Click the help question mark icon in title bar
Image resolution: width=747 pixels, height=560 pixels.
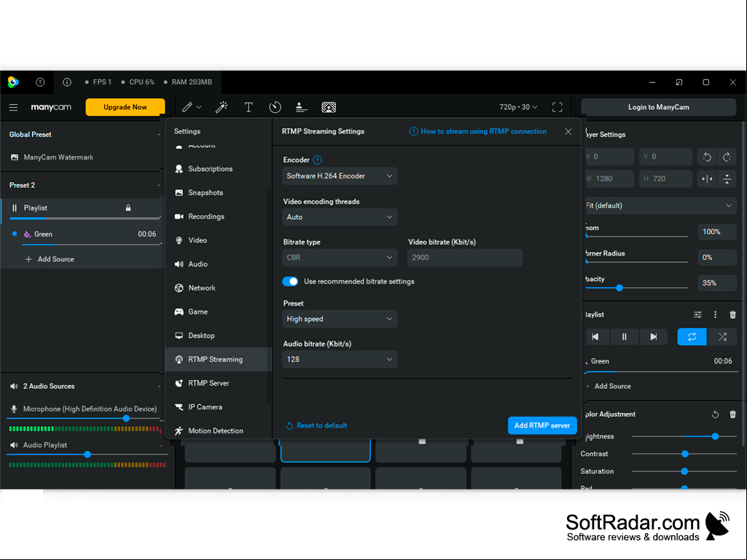(x=40, y=82)
